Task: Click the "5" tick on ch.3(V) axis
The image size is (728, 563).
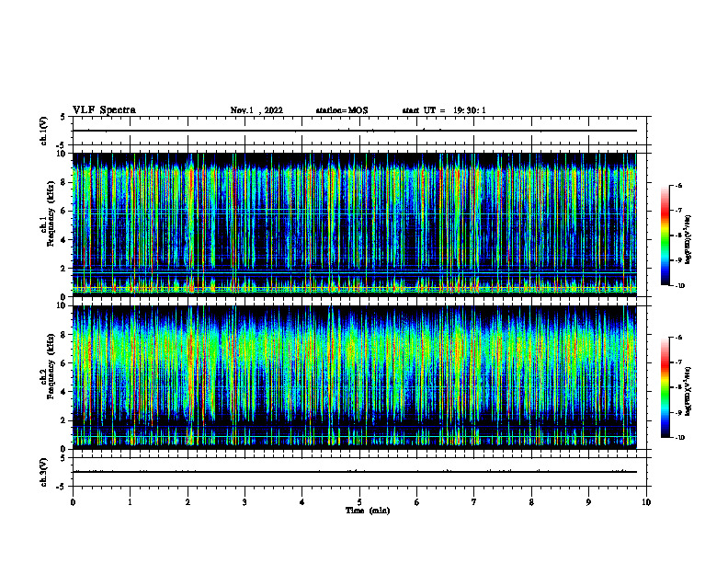Action: (63, 458)
